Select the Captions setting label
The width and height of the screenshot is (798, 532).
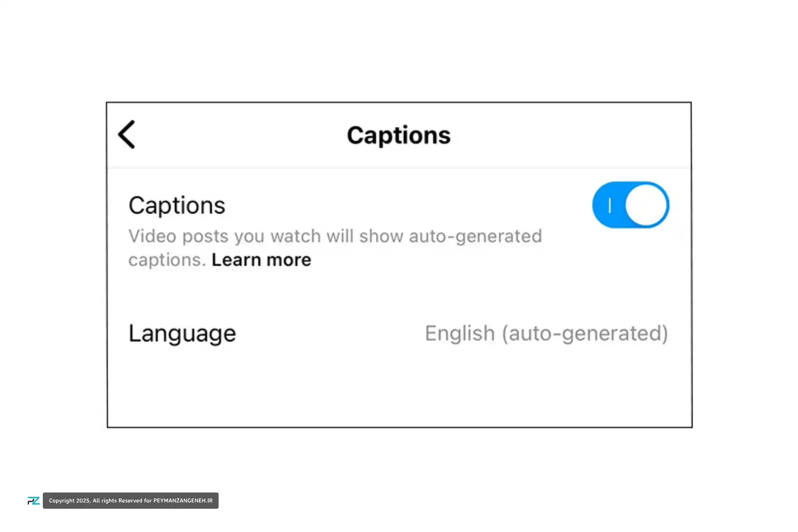(x=177, y=205)
